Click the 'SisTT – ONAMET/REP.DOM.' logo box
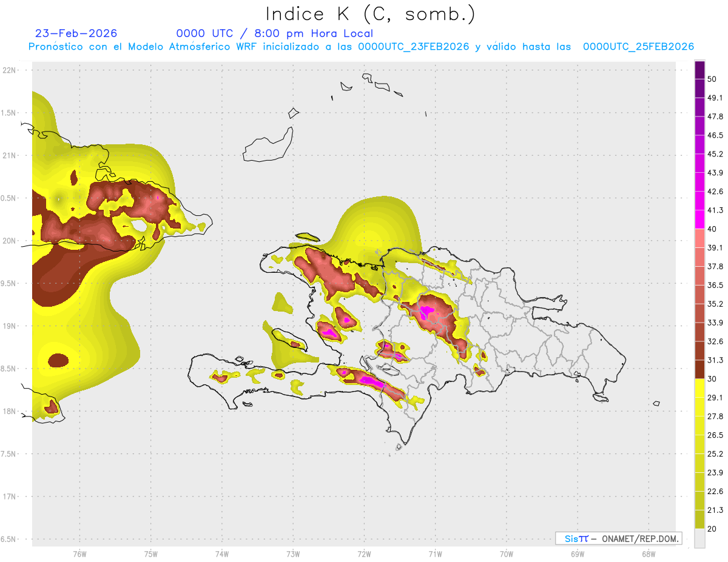The width and height of the screenshot is (728, 562). [x=618, y=538]
